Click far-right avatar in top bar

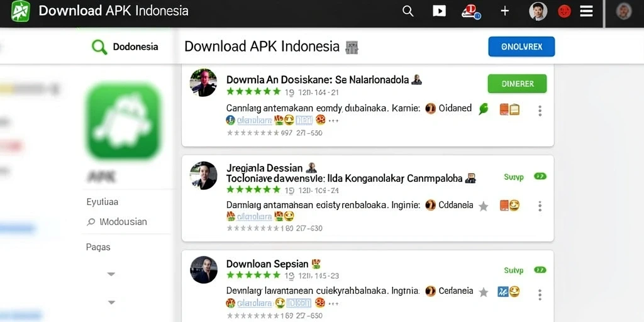point(624,11)
